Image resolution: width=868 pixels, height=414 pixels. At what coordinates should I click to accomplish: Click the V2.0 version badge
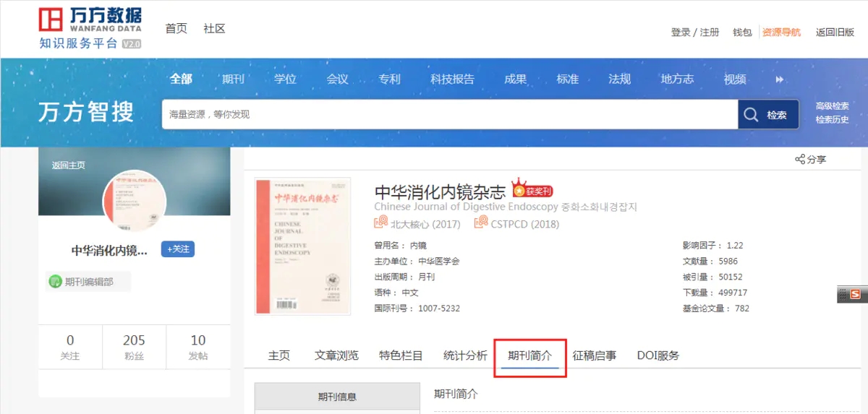(x=131, y=43)
